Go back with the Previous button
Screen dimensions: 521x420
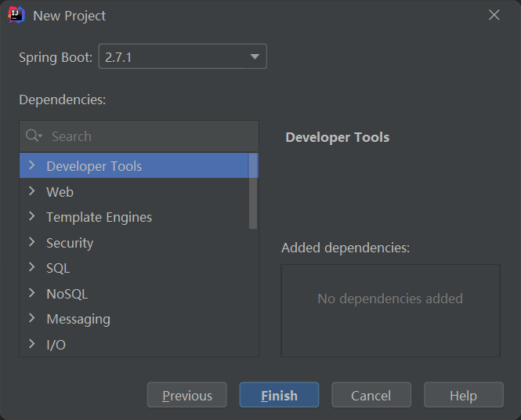(x=186, y=396)
